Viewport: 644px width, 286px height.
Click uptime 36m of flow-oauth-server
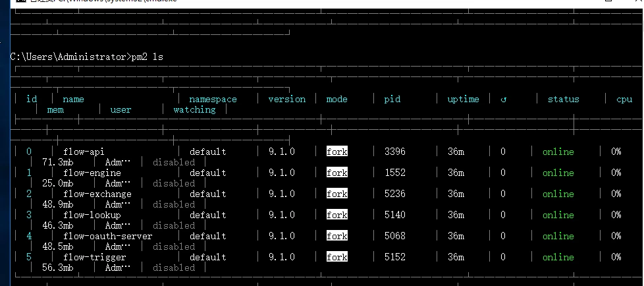point(456,236)
